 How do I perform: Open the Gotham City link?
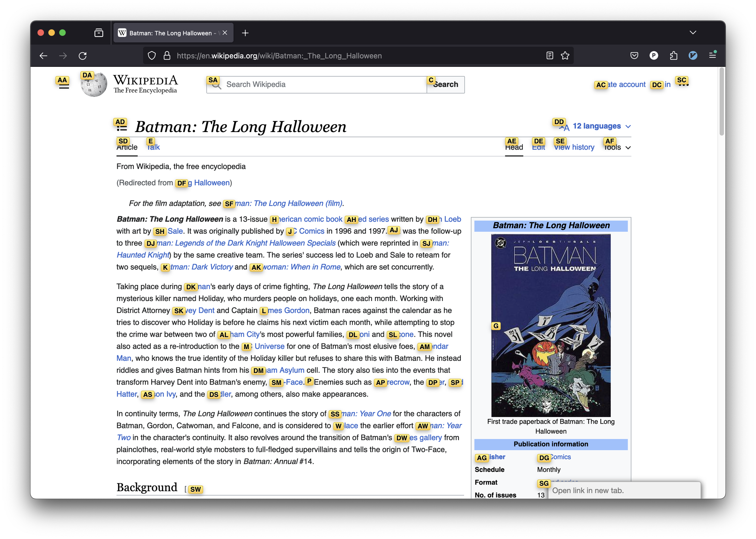point(239,334)
